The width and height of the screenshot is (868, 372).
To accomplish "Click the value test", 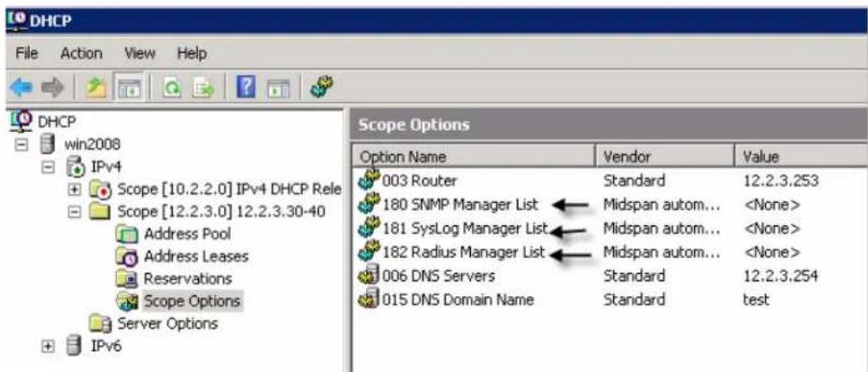I will coord(756,300).
